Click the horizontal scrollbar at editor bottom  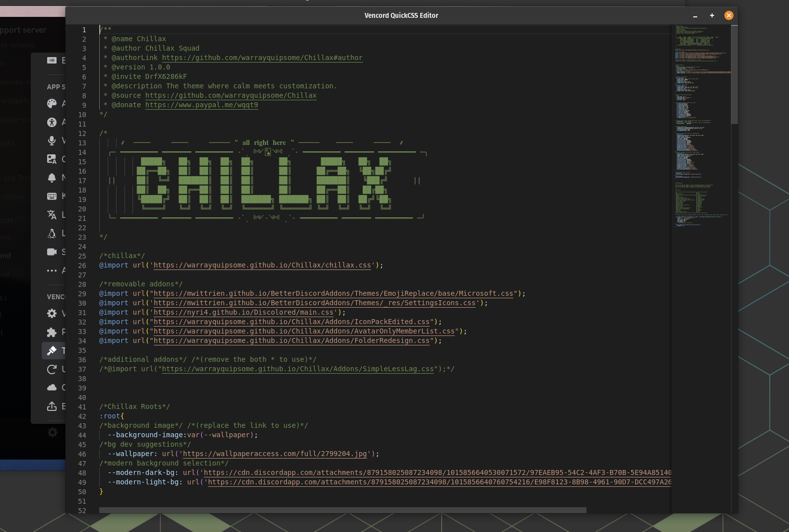(342, 510)
